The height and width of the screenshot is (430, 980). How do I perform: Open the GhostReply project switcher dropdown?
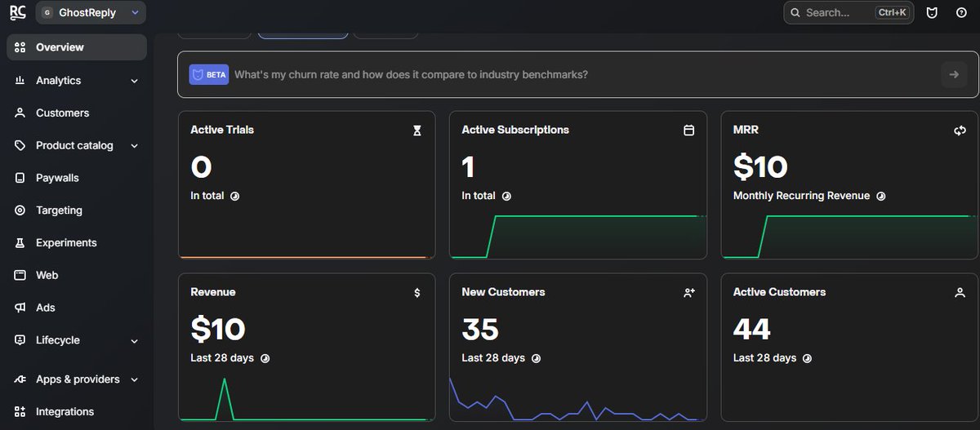(x=91, y=12)
